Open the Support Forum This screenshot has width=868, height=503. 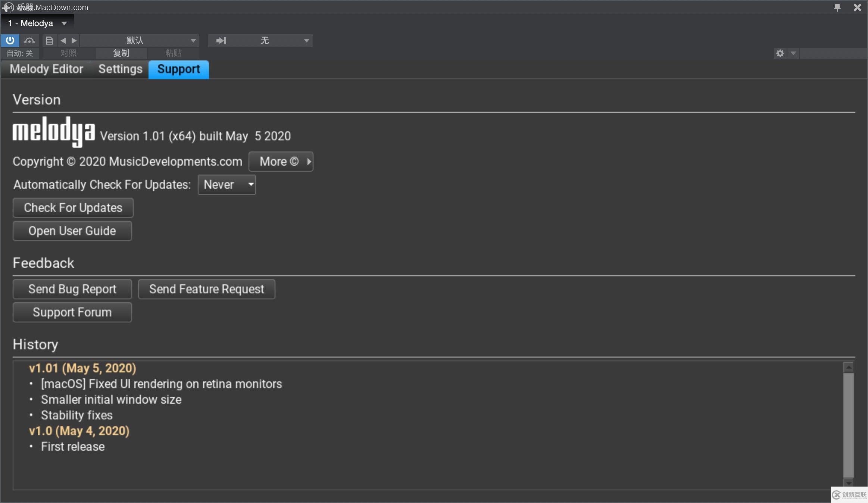coord(72,312)
